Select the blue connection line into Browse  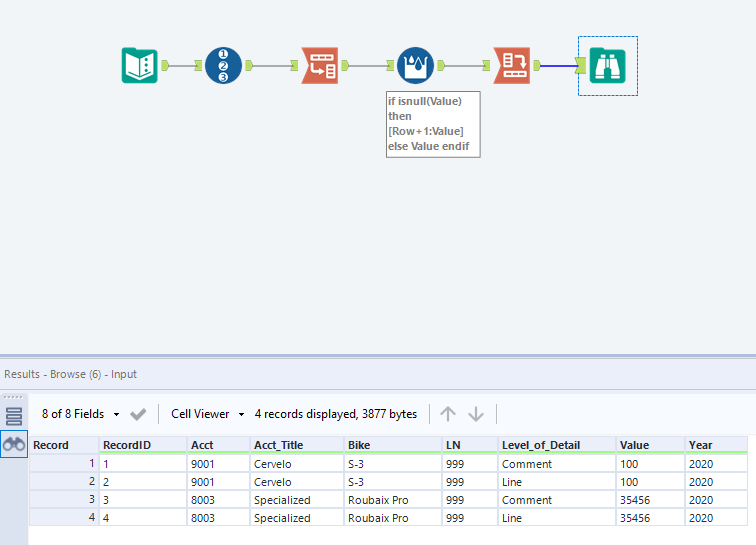[560, 67]
